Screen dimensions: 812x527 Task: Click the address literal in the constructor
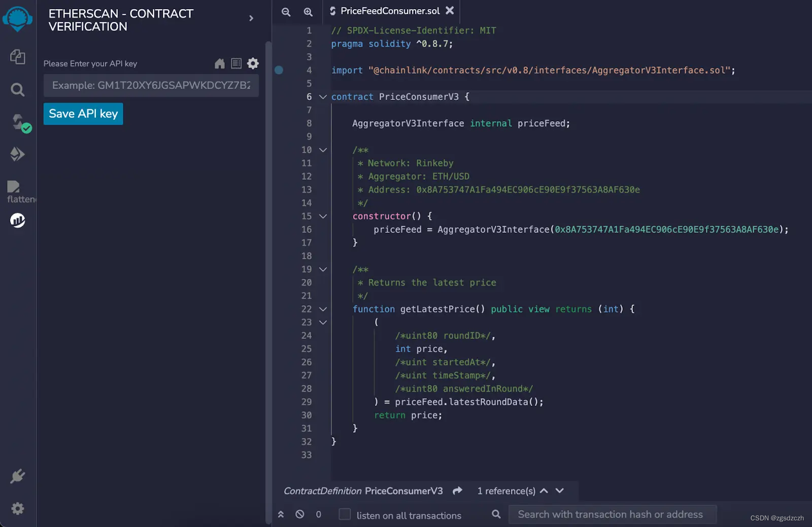666,230
